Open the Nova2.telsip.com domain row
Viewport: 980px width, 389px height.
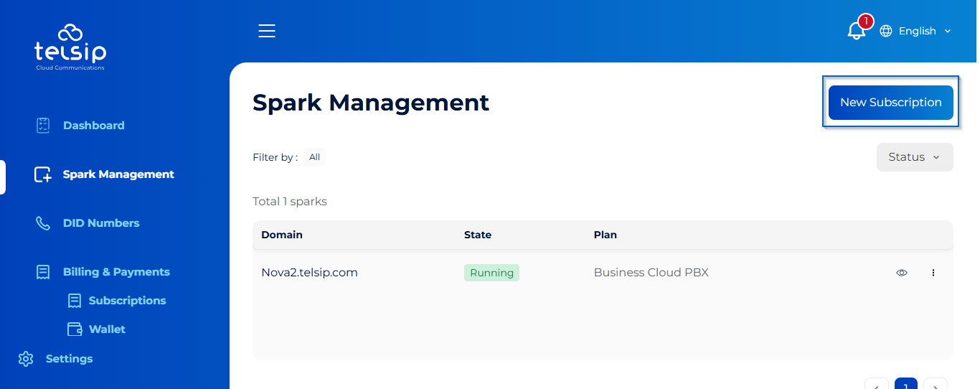[x=309, y=273]
